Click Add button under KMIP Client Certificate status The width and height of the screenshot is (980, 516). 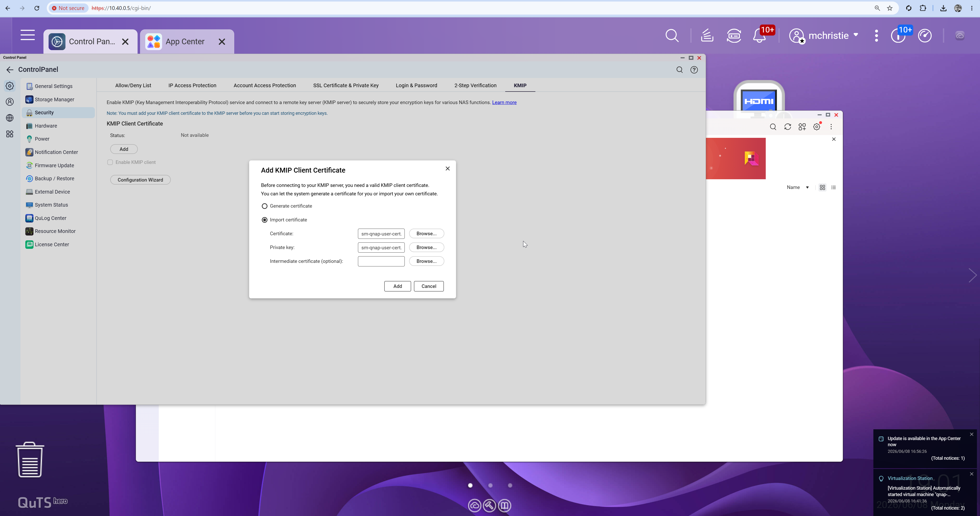coord(124,149)
